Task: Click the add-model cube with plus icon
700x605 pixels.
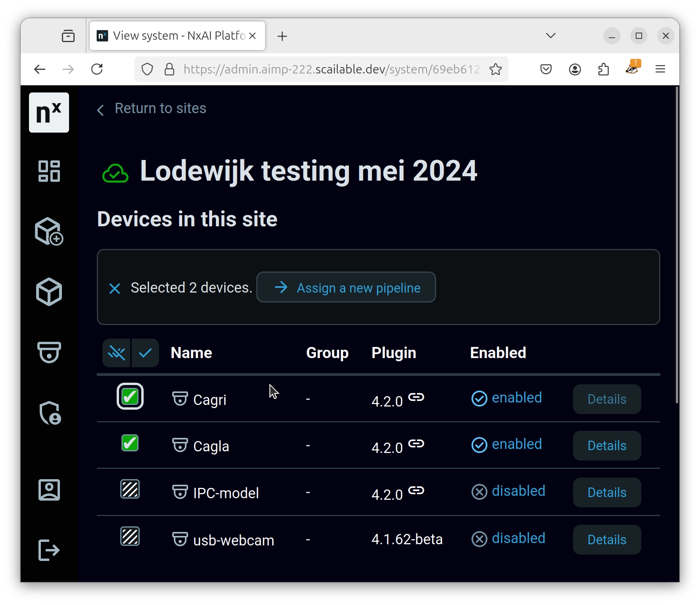Action: pos(49,231)
